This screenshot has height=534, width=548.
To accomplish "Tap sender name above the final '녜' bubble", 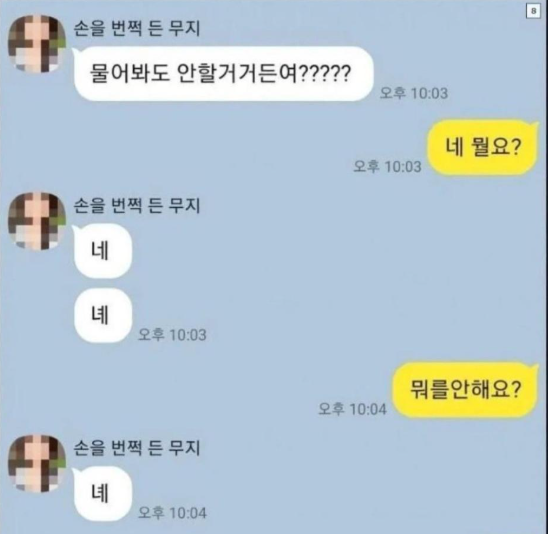I will pos(137,448).
